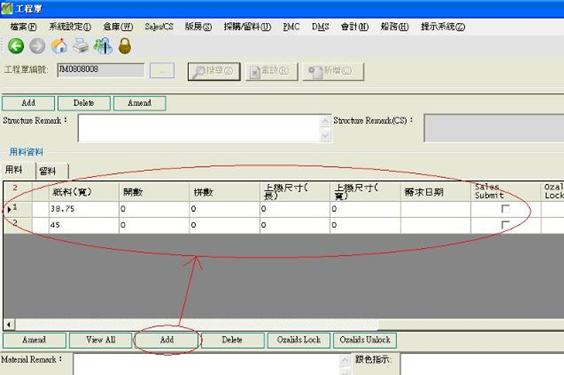Click the padlock icon in toolbar
This screenshot has width=564, height=375.
125,46
